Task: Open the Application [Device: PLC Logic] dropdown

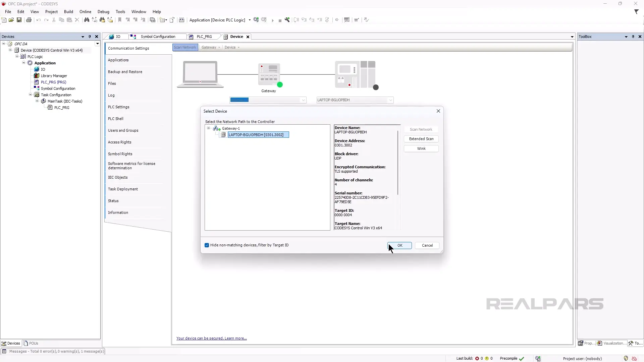Action: [250, 20]
